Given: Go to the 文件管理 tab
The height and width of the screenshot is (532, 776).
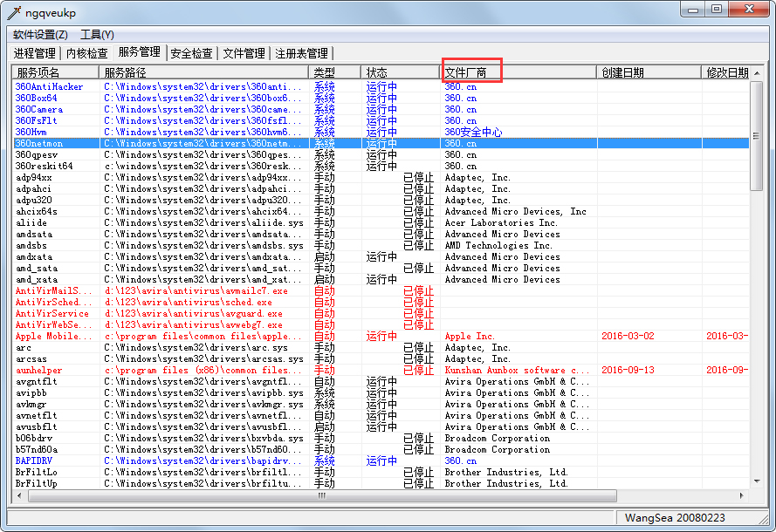Looking at the screenshot, I should tap(244, 53).
